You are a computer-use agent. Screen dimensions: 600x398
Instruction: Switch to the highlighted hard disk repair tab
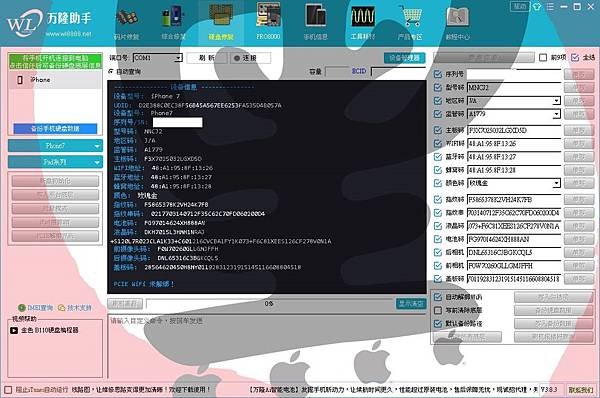(221, 21)
